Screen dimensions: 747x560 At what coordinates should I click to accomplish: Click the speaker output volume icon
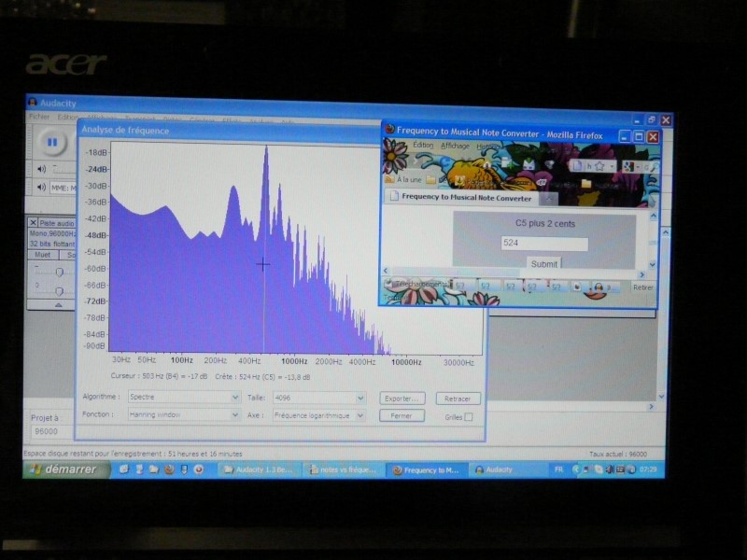(x=41, y=169)
